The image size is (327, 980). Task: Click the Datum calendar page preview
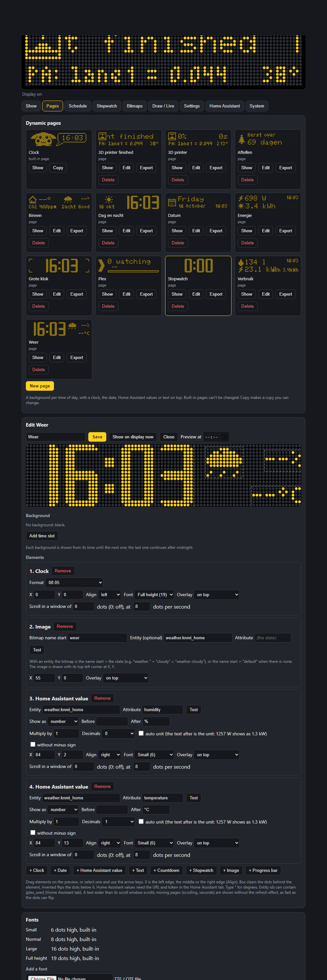pyautogui.click(x=198, y=203)
